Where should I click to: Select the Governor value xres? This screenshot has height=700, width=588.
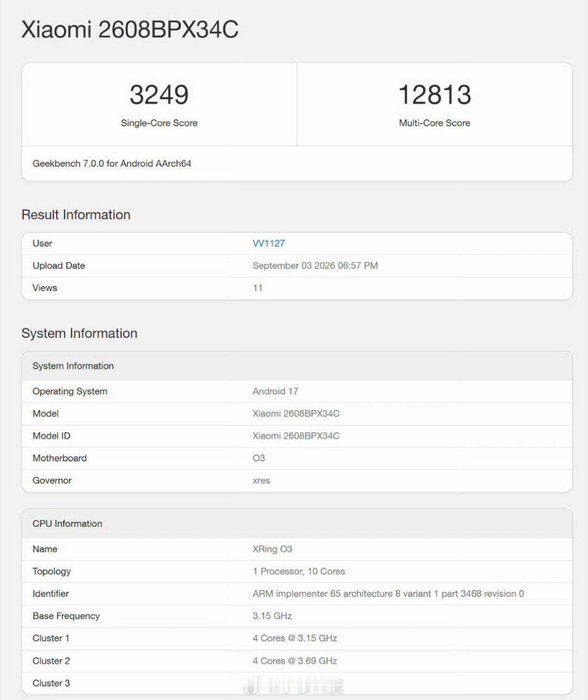[x=261, y=480]
